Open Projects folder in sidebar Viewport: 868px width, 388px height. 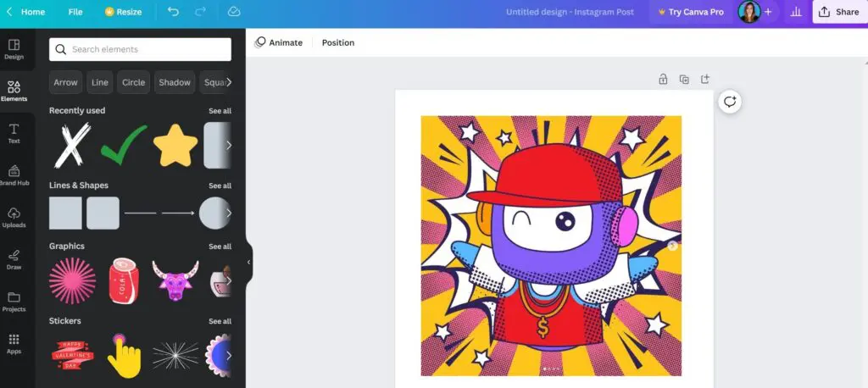(14, 302)
